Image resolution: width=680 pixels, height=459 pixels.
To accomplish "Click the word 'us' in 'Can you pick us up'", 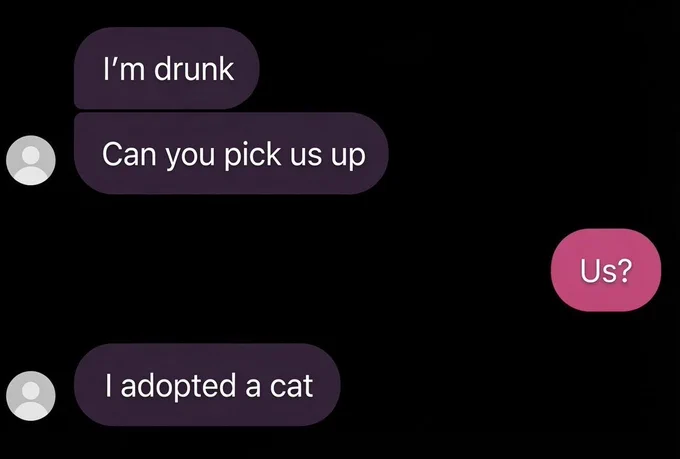I will click(x=306, y=157).
